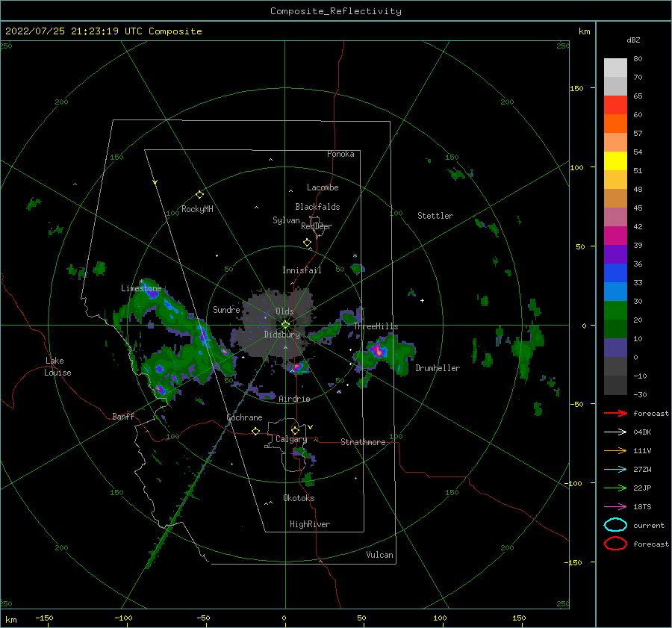672x628 pixels.
Task: Click the magenta swatch between 42 and 39 dBZ
Action: (x=615, y=236)
